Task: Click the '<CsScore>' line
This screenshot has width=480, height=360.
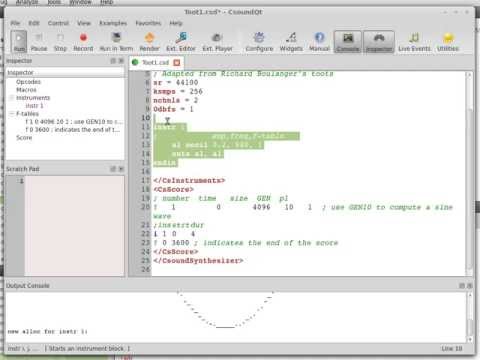Action: pyautogui.click(x=173, y=189)
